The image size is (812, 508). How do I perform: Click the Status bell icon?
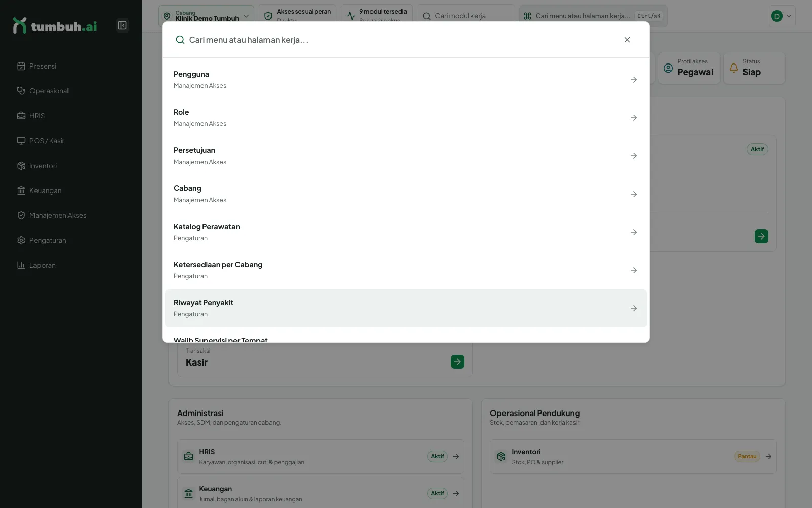(734, 68)
